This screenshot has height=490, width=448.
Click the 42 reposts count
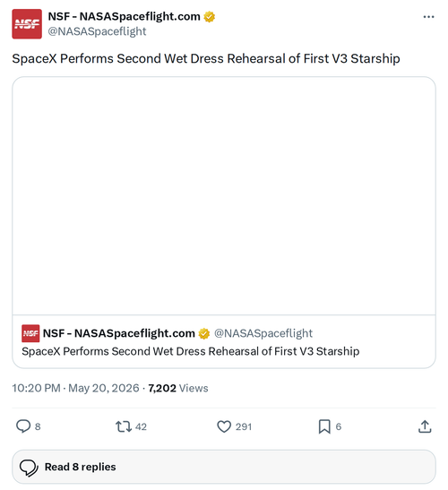click(141, 426)
